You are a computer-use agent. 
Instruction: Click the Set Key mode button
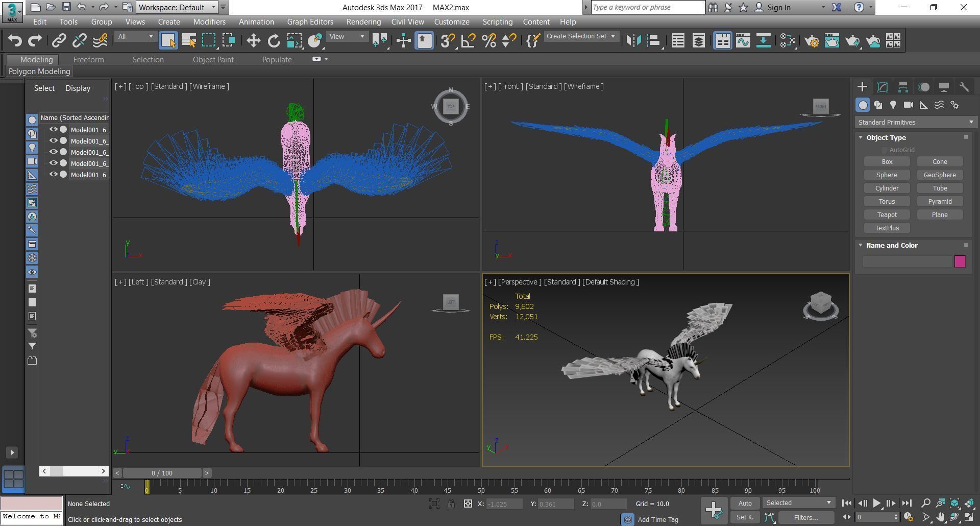[x=745, y=517]
